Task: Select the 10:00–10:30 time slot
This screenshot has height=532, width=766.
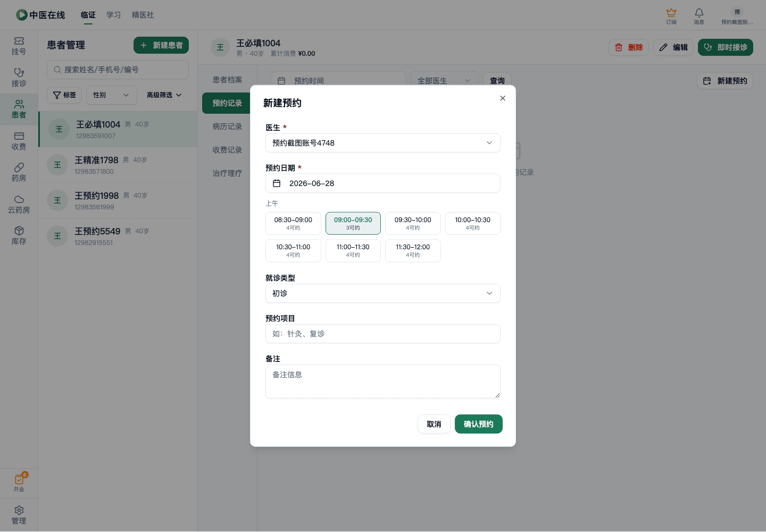Action: click(x=473, y=223)
